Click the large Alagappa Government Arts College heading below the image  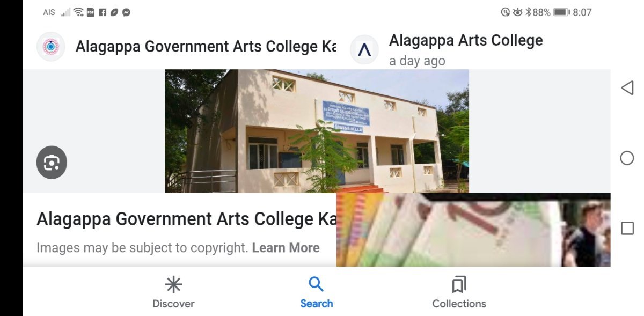click(x=187, y=219)
